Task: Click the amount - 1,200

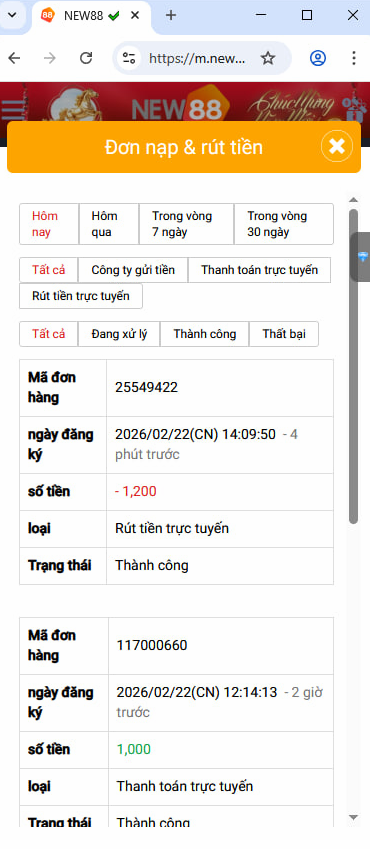Action: 135,492
